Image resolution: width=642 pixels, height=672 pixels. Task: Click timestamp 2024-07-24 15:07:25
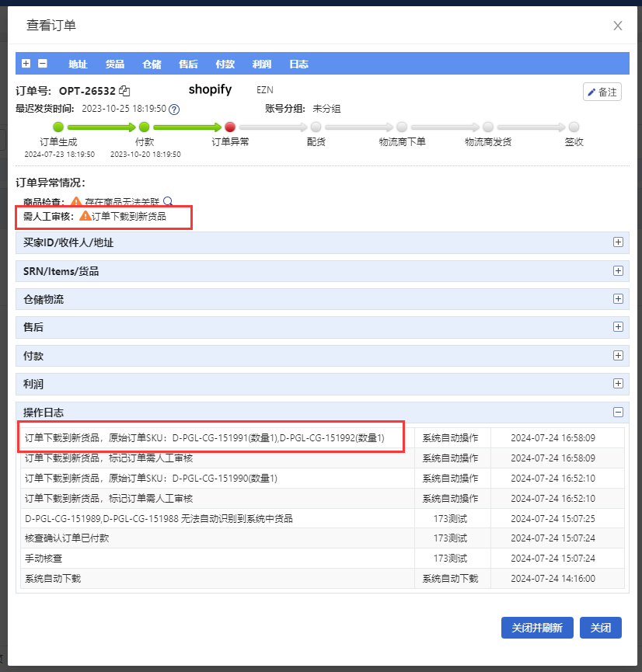tap(553, 519)
